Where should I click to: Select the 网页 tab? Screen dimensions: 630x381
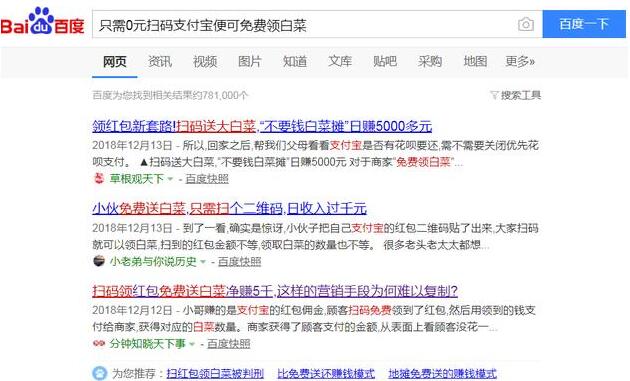115,61
